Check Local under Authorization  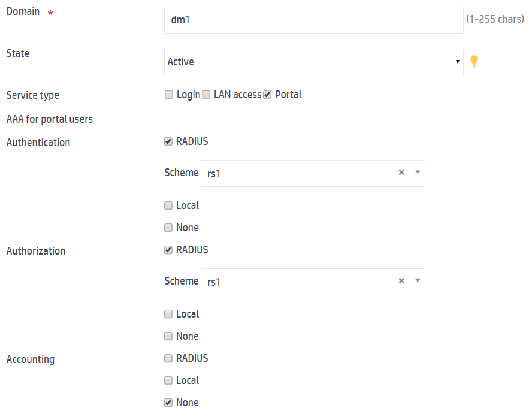pyautogui.click(x=168, y=314)
